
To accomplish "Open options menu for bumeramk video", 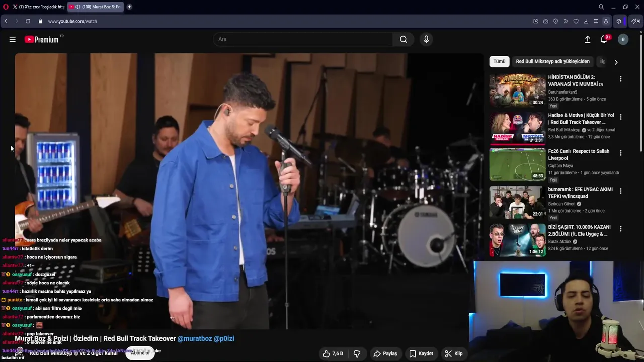I will tap(620, 191).
